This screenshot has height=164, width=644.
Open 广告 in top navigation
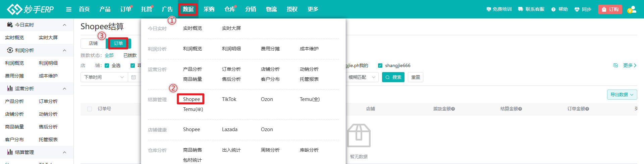point(167,9)
